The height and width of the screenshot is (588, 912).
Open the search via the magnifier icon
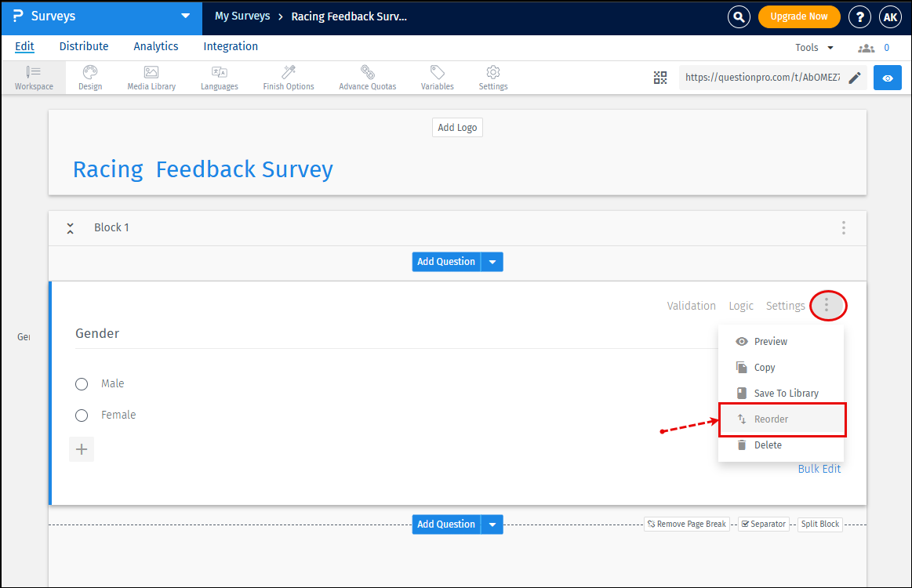pyautogui.click(x=738, y=16)
